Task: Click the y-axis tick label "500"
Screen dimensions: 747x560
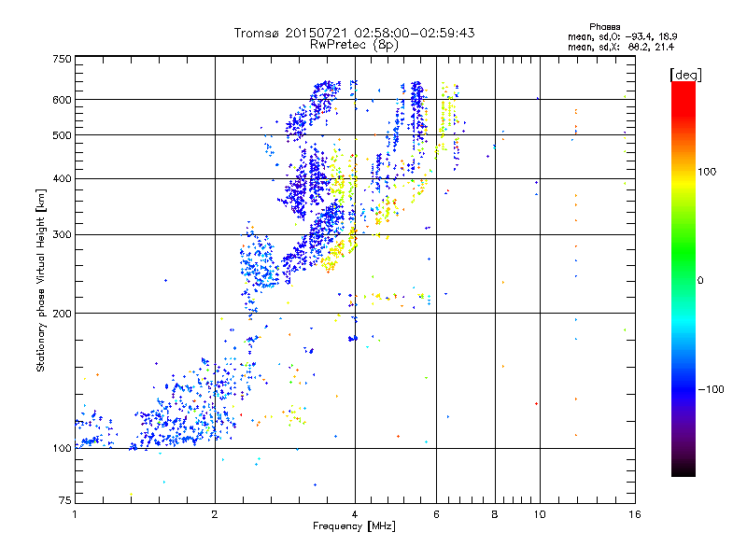Action: 62,135
